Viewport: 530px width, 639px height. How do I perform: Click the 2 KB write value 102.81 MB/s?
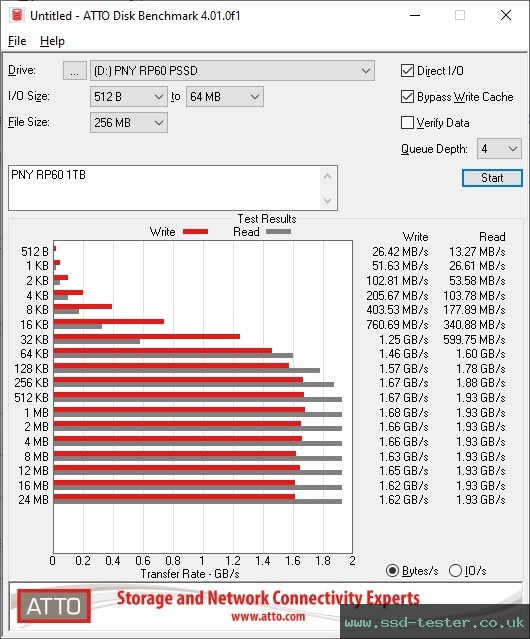pyautogui.click(x=397, y=281)
